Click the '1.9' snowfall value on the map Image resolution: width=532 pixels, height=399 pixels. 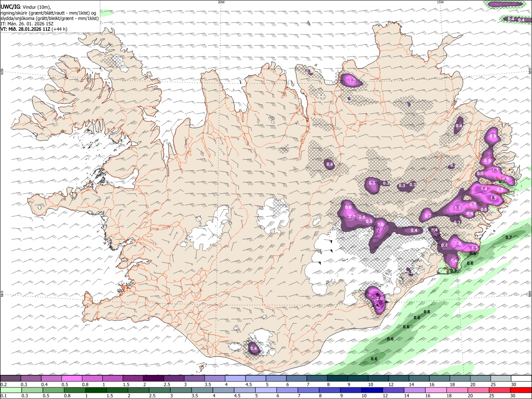pyautogui.click(x=493, y=198)
